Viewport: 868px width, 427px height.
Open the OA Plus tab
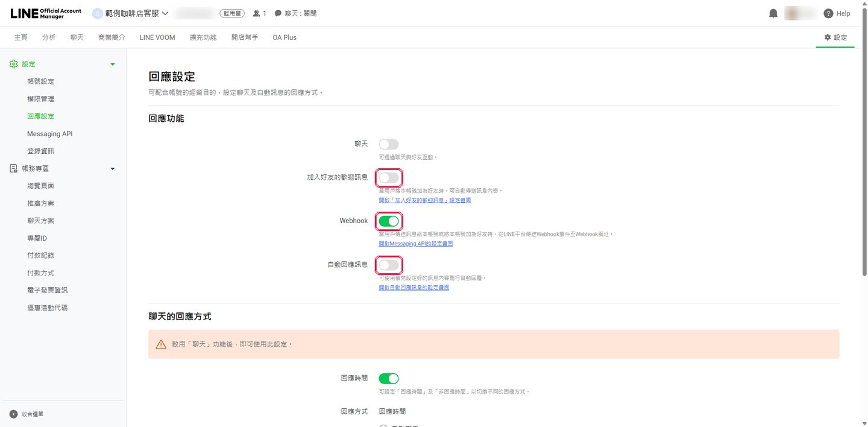coord(285,37)
